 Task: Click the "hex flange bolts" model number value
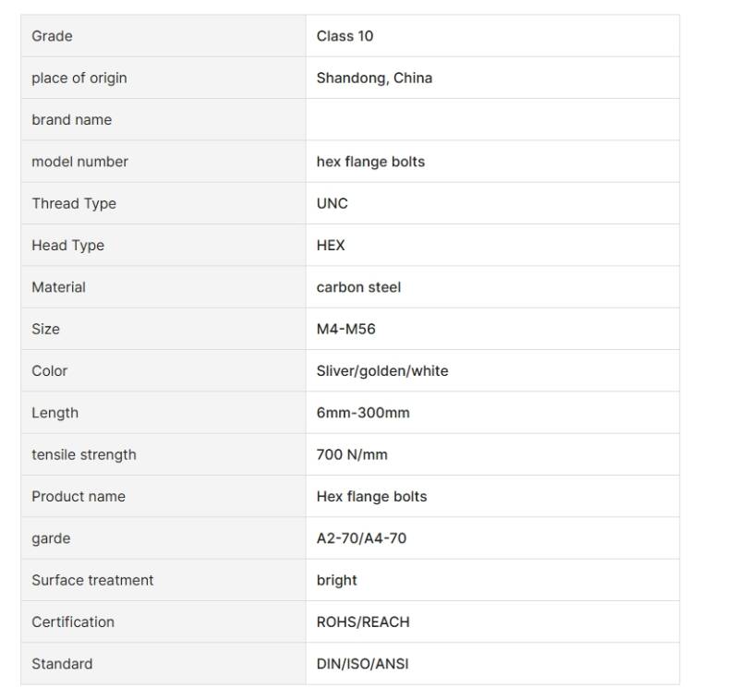pyautogui.click(x=370, y=162)
